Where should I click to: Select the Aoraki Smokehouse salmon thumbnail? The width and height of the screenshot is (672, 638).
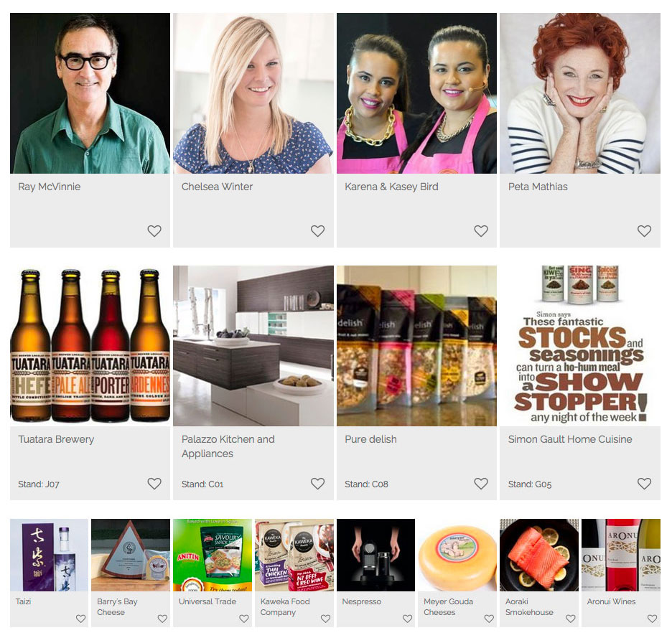coord(538,555)
